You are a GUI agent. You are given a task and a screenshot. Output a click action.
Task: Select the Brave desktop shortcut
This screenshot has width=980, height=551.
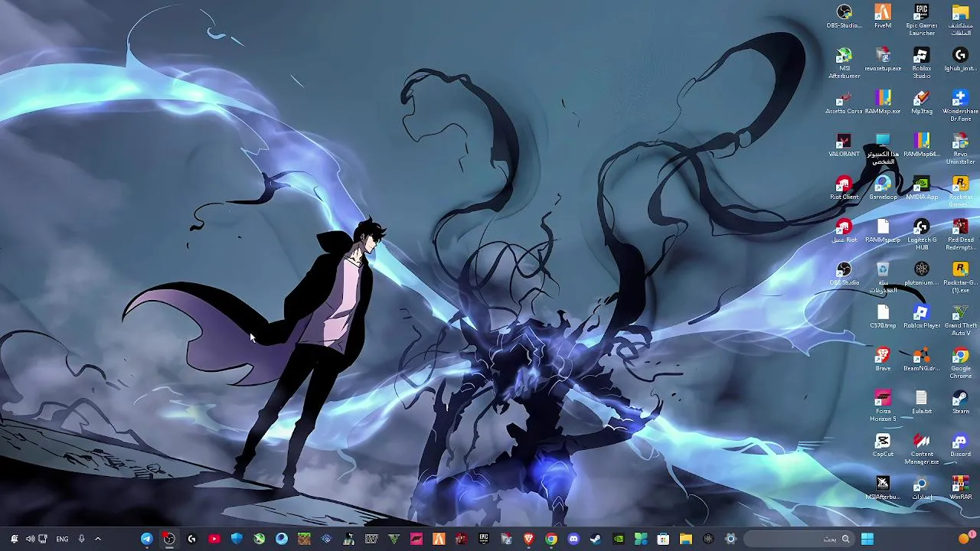point(883,360)
